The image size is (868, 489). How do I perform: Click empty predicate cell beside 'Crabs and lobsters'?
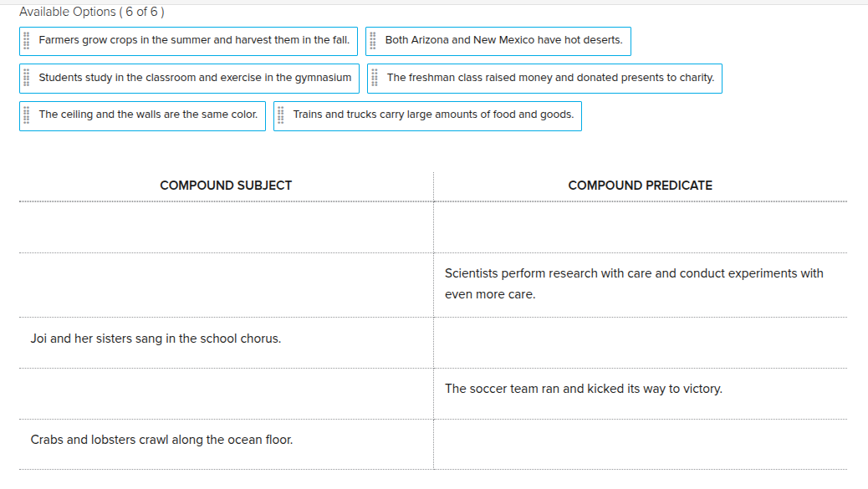click(x=640, y=444)
